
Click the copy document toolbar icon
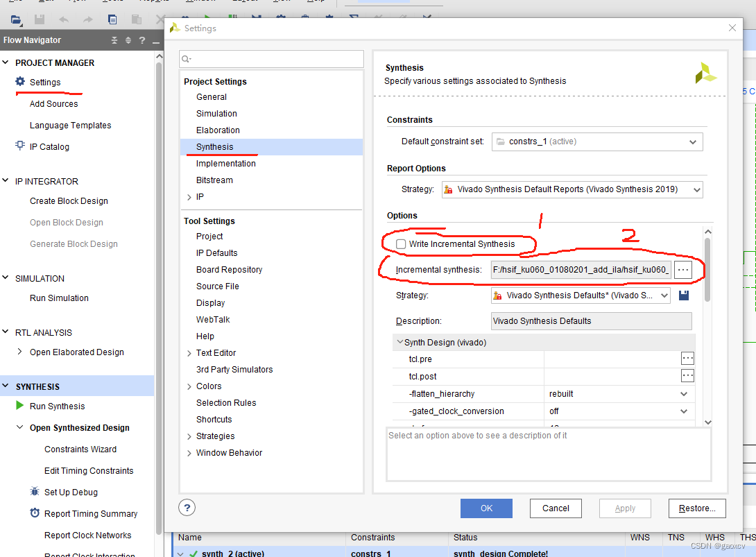pyautogui.click(x=112, y=20)
